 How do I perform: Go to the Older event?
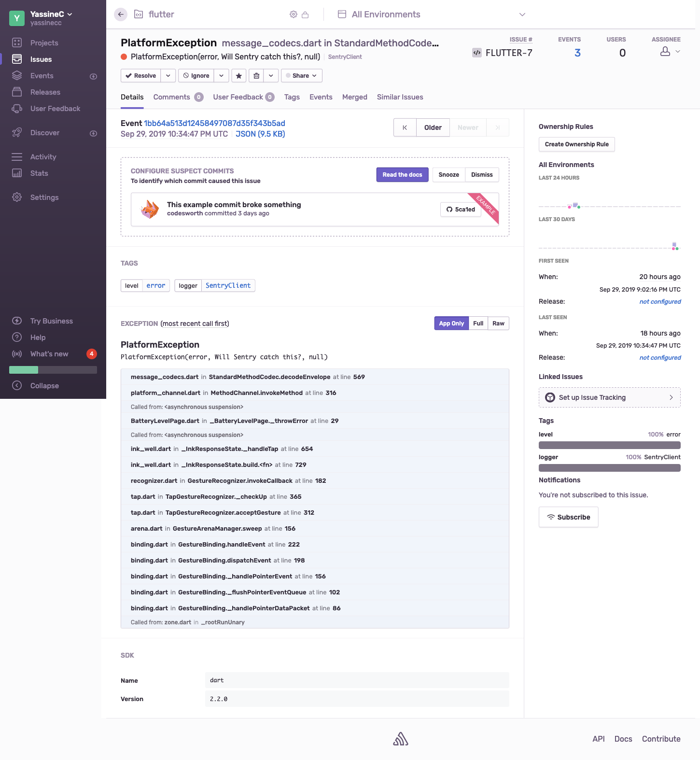coord(433,127)
